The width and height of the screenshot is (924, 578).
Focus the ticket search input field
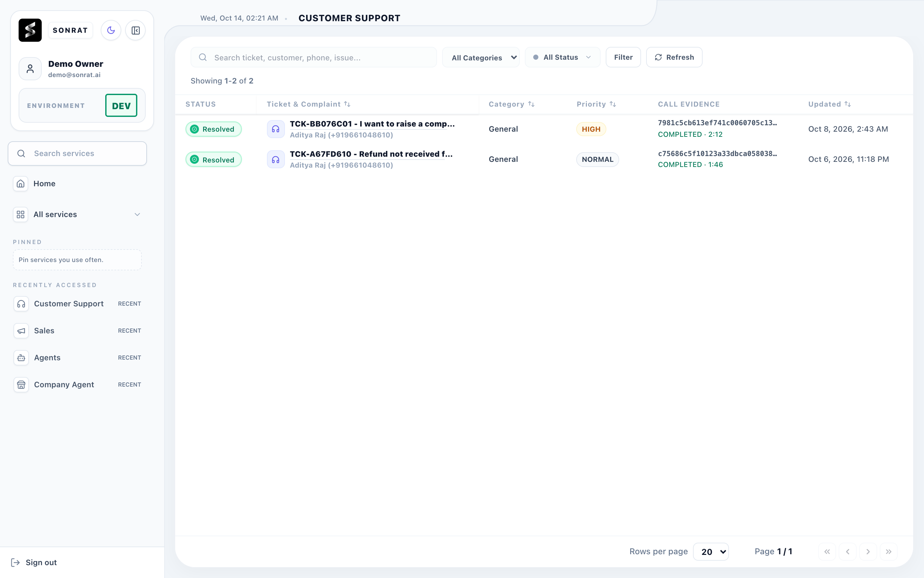pos(313,57)
